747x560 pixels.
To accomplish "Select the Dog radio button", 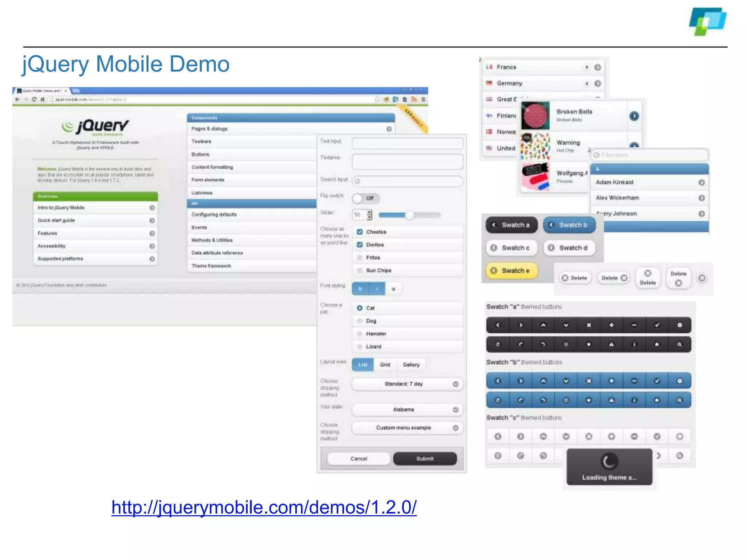I will point(360,321).
